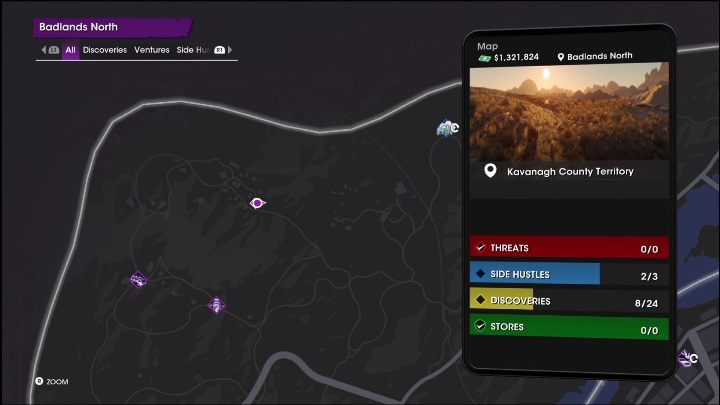Viewport: 720px width, 405px height.
Task: Switch to the Ventures filter tab
Action: pos(152,50)
